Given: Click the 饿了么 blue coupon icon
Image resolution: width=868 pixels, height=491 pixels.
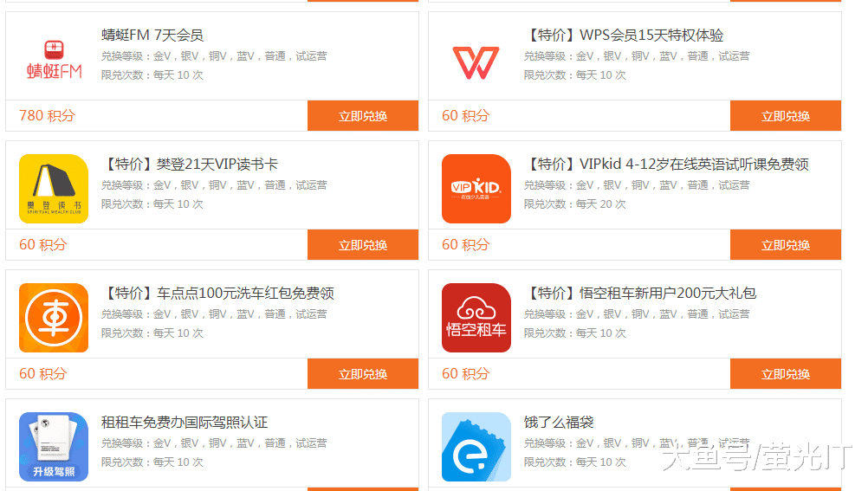Looking at the screenshot, I should pyautogui.click(x=476, y=447).
